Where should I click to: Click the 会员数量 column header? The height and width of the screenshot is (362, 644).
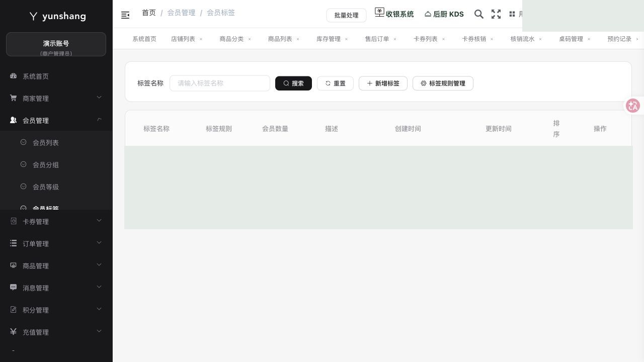[x=275, y=129]
